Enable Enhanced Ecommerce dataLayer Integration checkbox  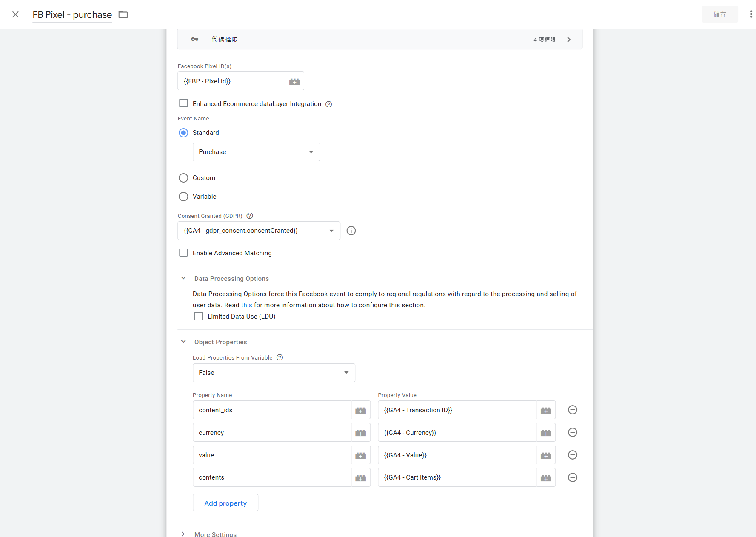click(x=183, y=103)
